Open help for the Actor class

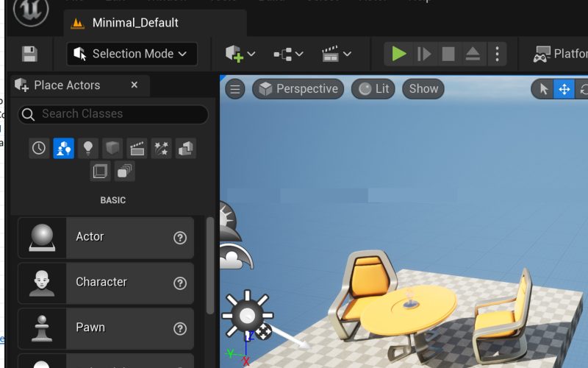click(180, 238)
